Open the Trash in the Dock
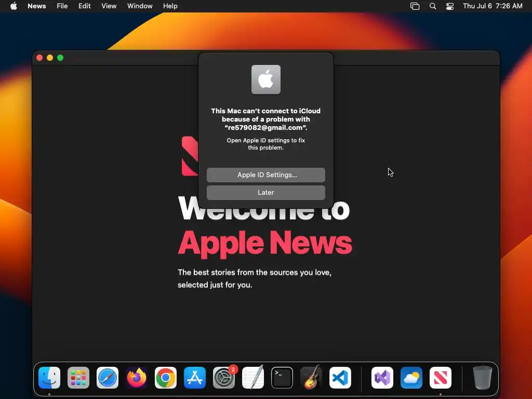 (483, 378)
